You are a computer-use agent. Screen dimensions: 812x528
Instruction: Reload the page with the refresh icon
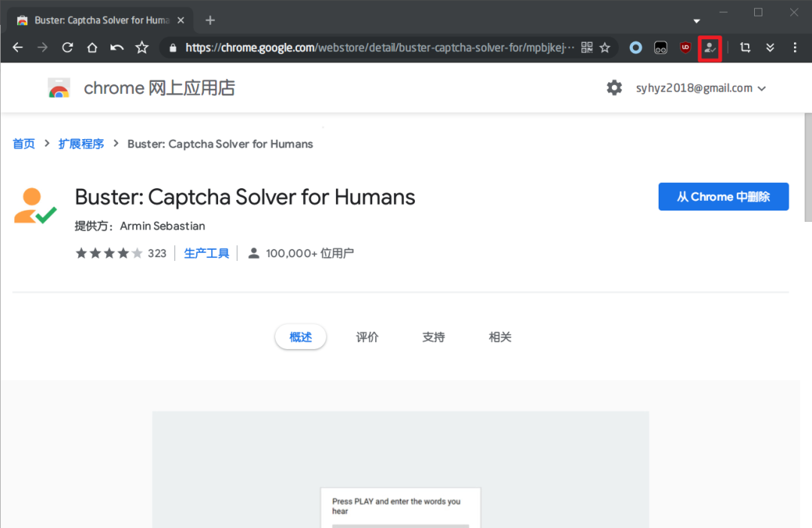[68, 47]
